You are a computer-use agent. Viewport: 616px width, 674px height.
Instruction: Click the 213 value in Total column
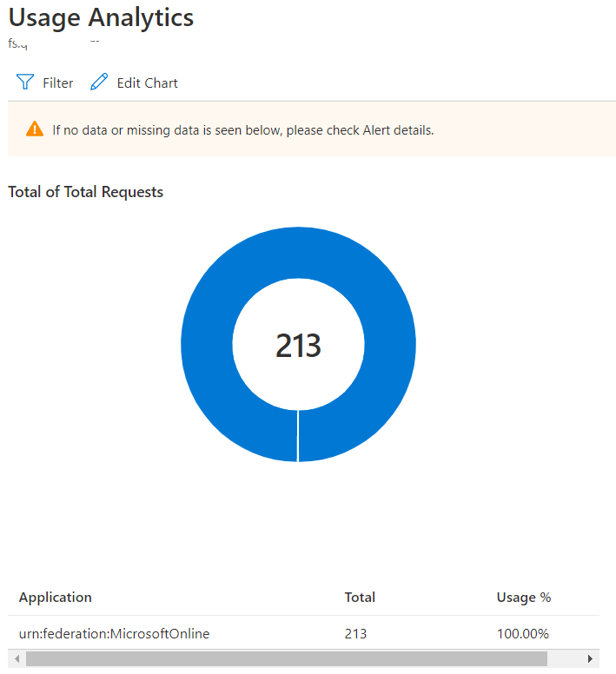[x=355, y=634]
